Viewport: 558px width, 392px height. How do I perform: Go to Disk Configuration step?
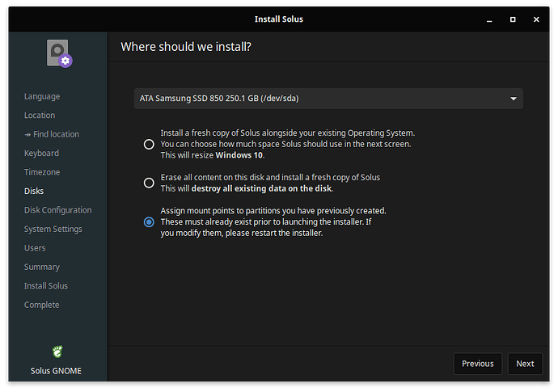57,210
